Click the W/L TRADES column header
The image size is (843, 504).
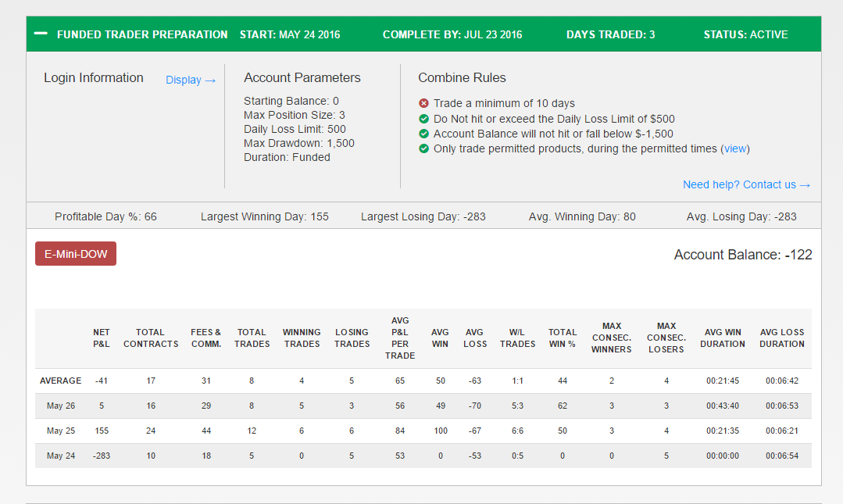517,338
